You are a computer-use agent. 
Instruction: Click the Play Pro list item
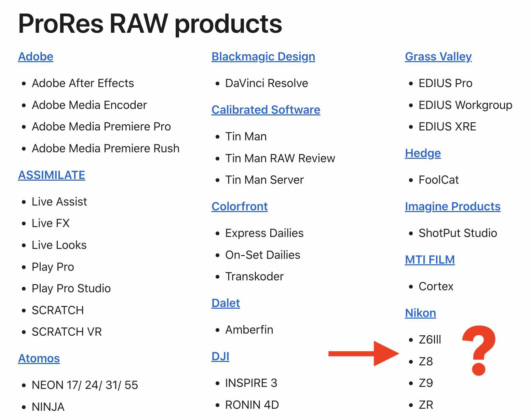coord(53,267)
